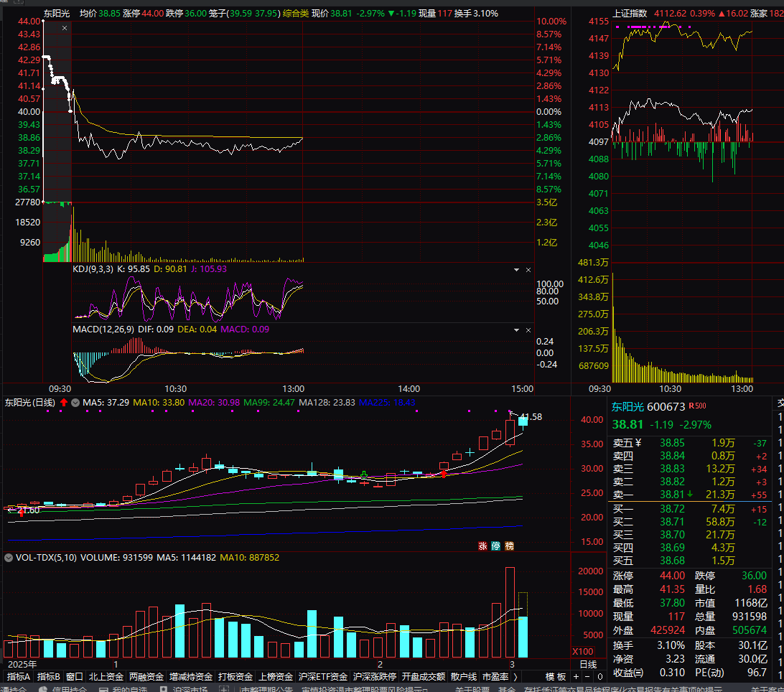Screen dimensions: 784x692
Task: Select the 卖一 price 38.81
Action: tap(672, 495)
